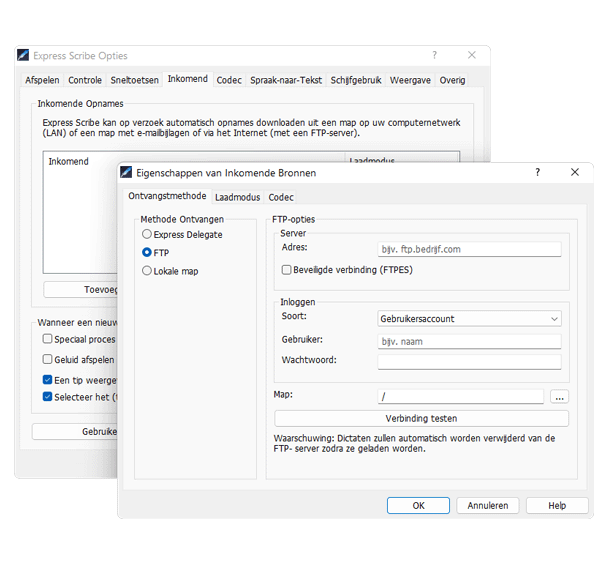Click the OK button
This screenshot has width=606, height=567.
click(419, 506)
